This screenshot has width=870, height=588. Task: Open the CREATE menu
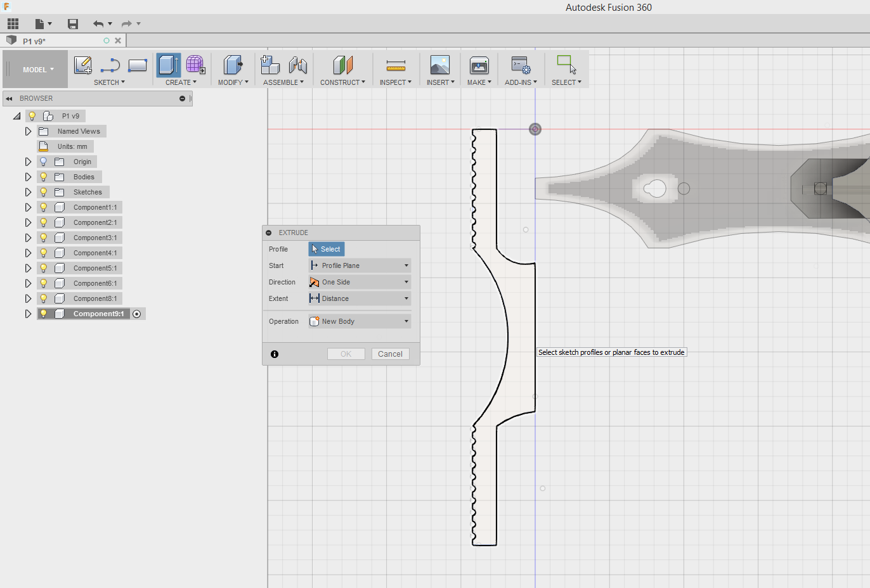[x=181, y=82]
